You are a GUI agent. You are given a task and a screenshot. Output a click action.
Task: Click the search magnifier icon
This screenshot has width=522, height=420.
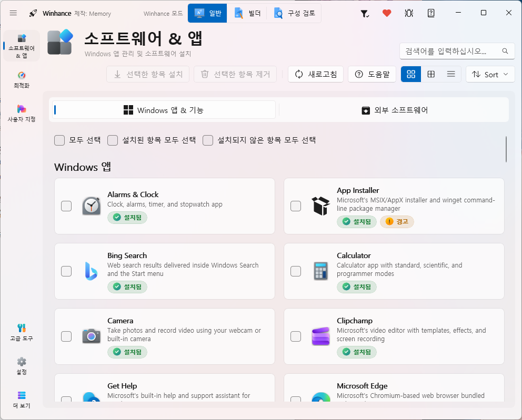point(505,51)
